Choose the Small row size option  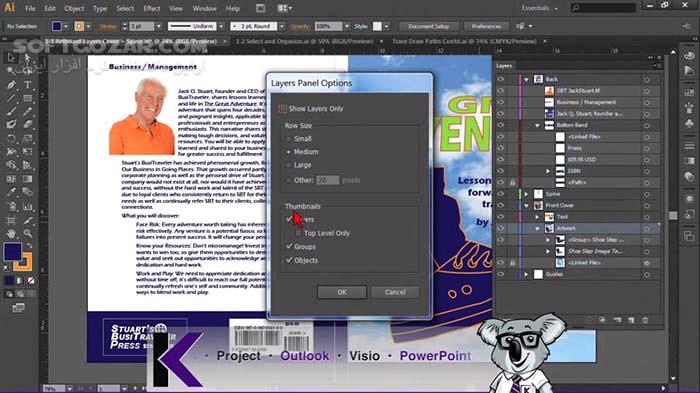[x=288, y=139]
